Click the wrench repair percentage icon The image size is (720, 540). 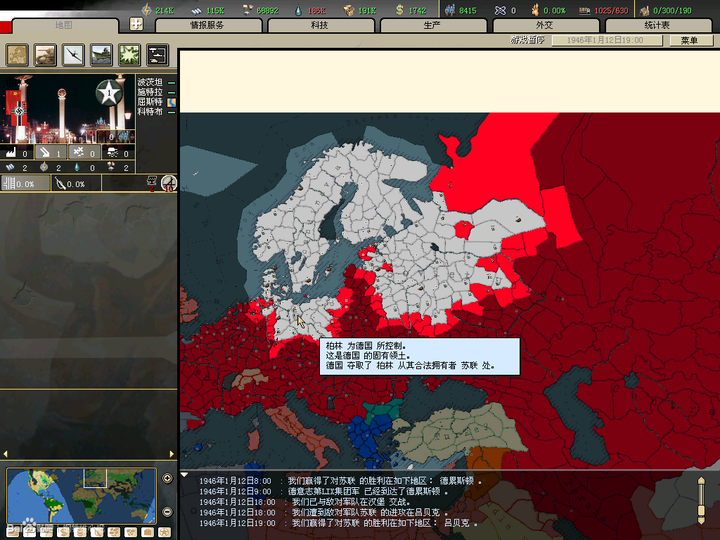pos(60,184)
